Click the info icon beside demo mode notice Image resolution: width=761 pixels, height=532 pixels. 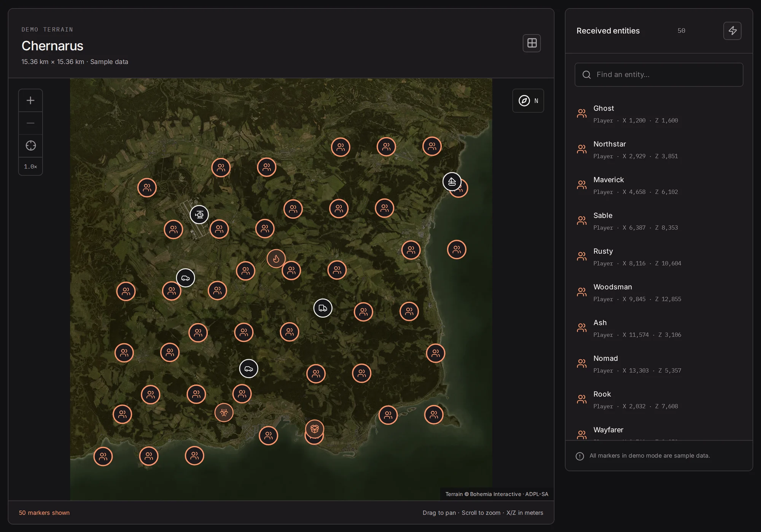[580, 456]
